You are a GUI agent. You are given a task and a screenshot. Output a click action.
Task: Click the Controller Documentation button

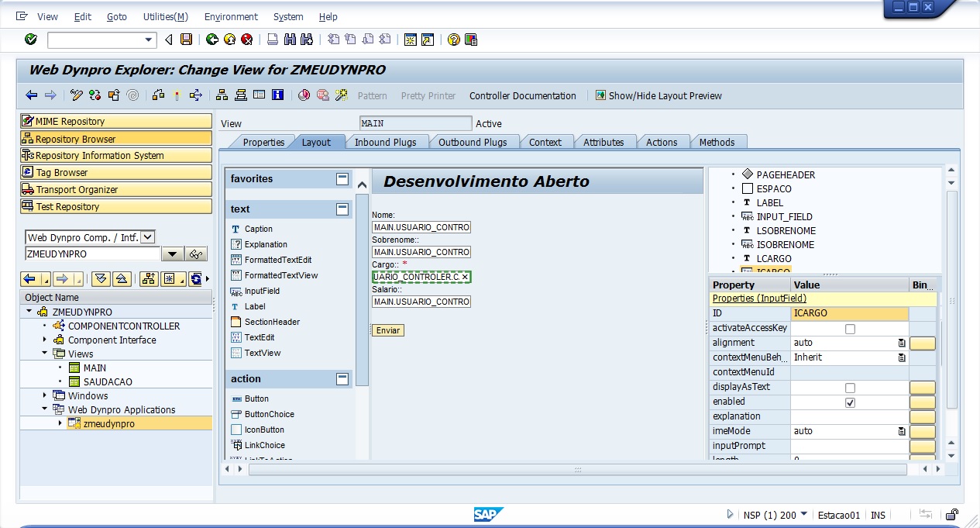[522, 96]
